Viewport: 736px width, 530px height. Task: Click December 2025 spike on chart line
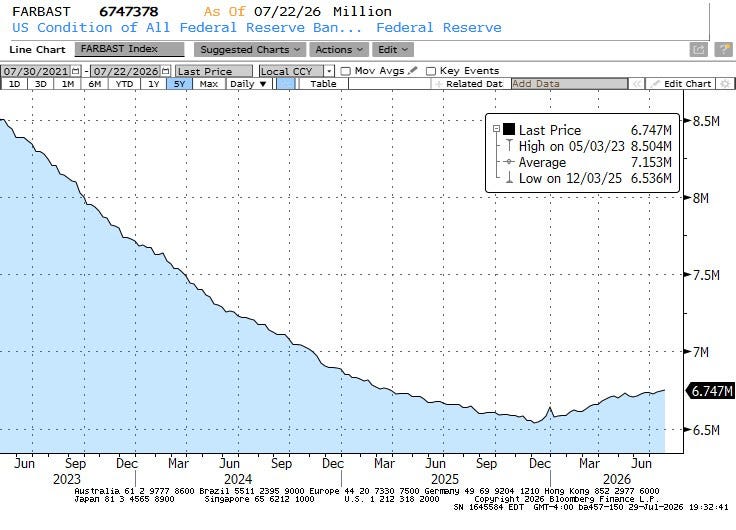pyautogui.click(x=550, y=408)
